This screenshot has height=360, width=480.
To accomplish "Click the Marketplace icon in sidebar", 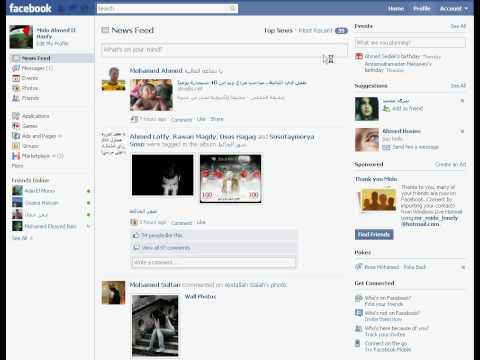I will [x=16, y=156].
